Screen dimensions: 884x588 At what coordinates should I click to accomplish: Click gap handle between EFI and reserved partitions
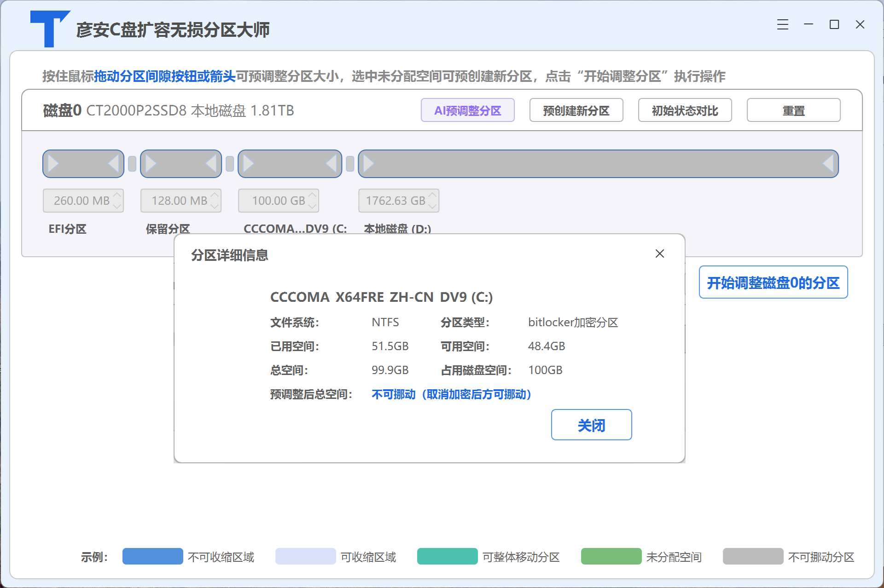(132, 164)
